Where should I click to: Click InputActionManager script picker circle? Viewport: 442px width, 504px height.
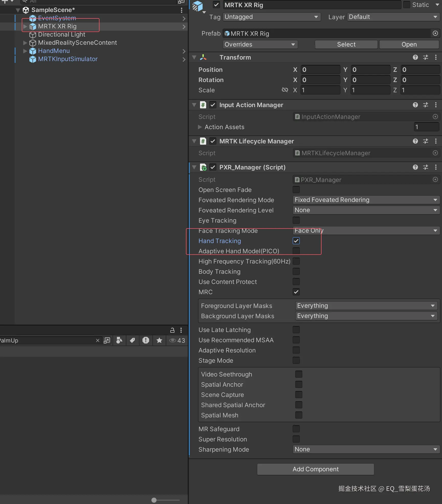point(435,117)
